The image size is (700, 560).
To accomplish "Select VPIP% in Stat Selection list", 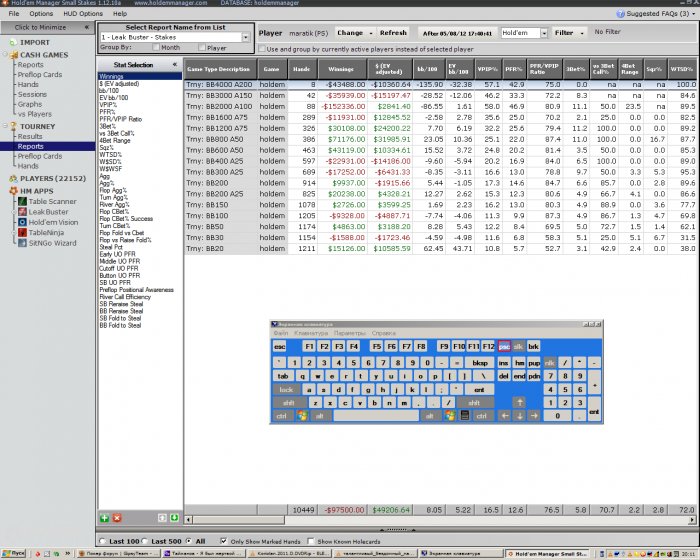I will click(x=108, y=105).
